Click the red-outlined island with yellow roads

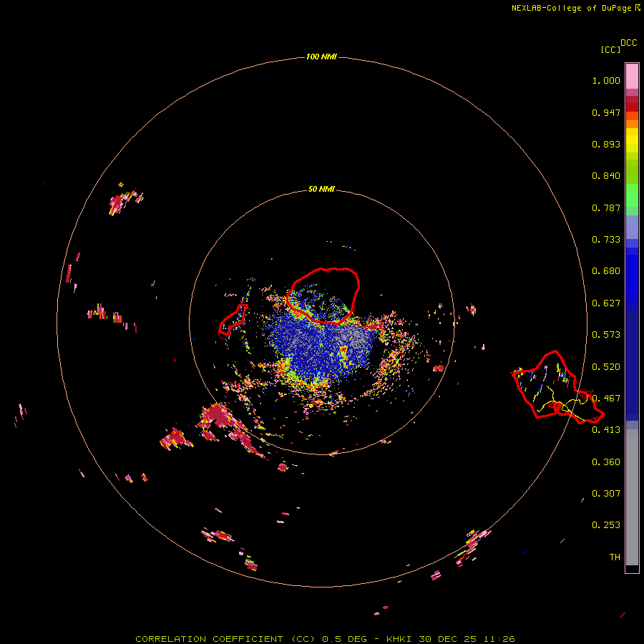(x=557, y=387)
